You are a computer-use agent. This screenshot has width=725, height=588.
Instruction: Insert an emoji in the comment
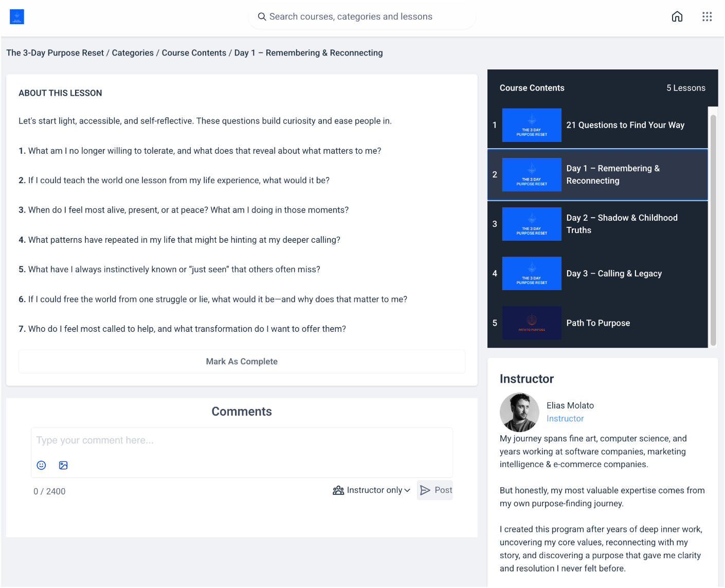(x=42, y=465)
